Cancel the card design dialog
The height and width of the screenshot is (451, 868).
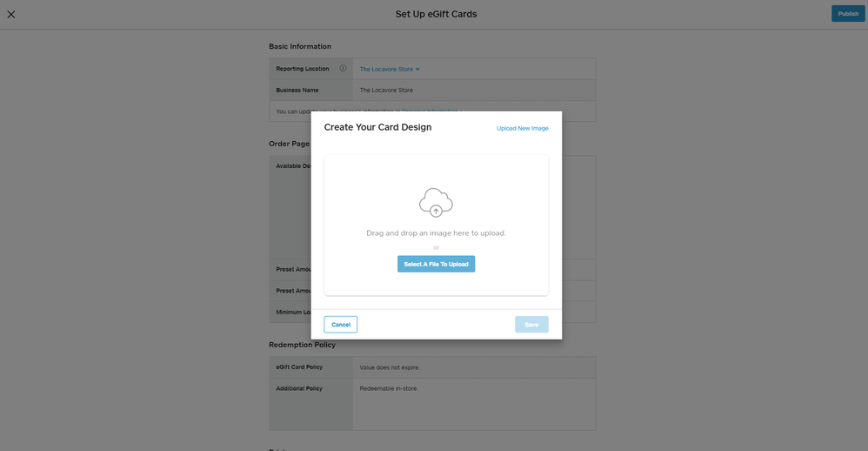(x=340, y=324)
